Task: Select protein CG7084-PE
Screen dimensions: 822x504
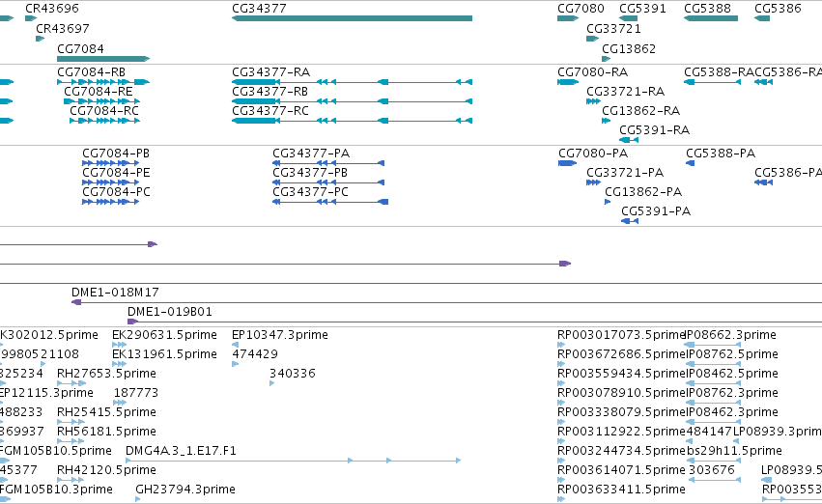Action: click(116, 173)
